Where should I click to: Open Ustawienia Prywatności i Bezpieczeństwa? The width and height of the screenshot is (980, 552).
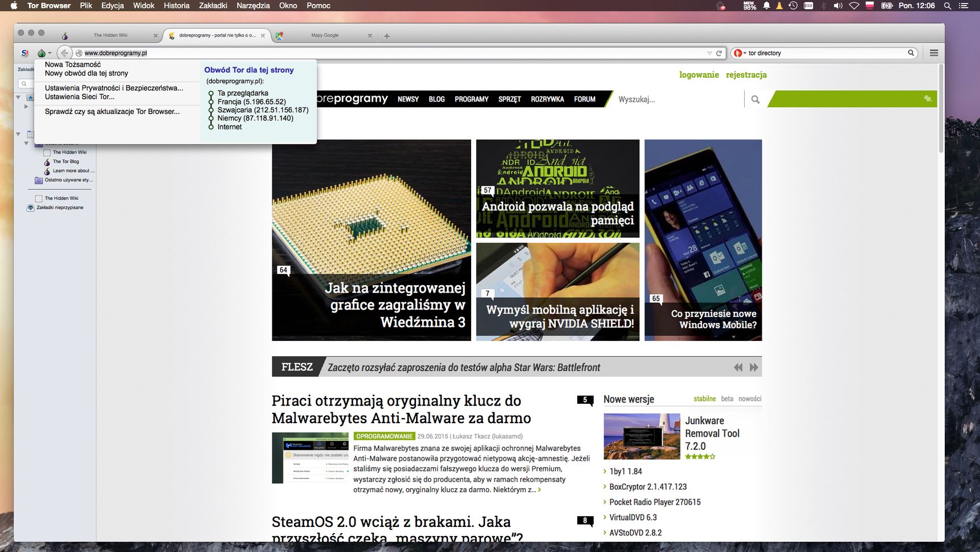coord(114,88)
